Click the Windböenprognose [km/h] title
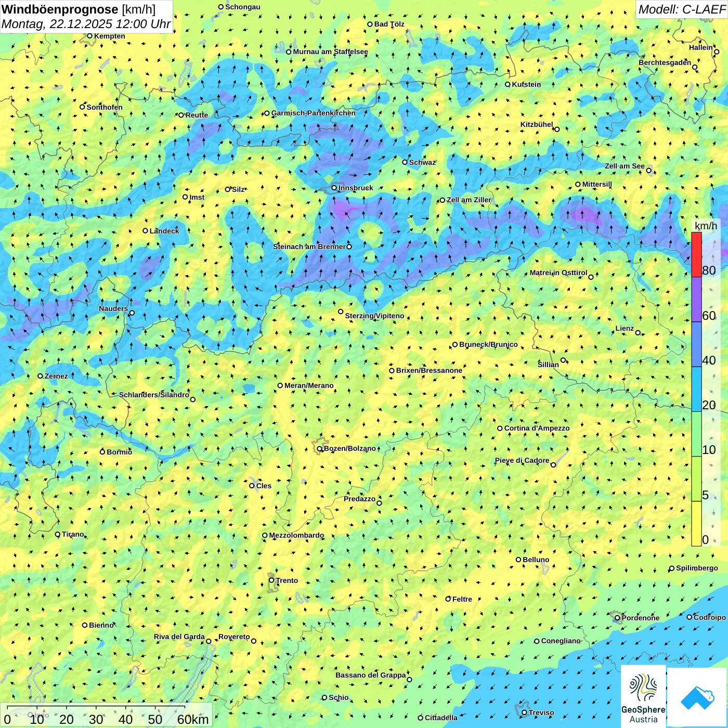Screen dimensions: 728x728 79,9
